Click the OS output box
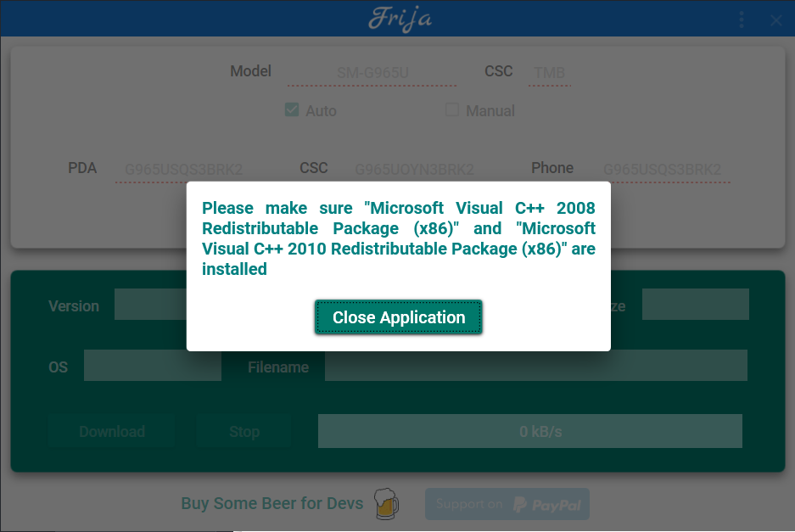Image resolution: width=795 pixels, height=532 pixels. tap(153, 365)
